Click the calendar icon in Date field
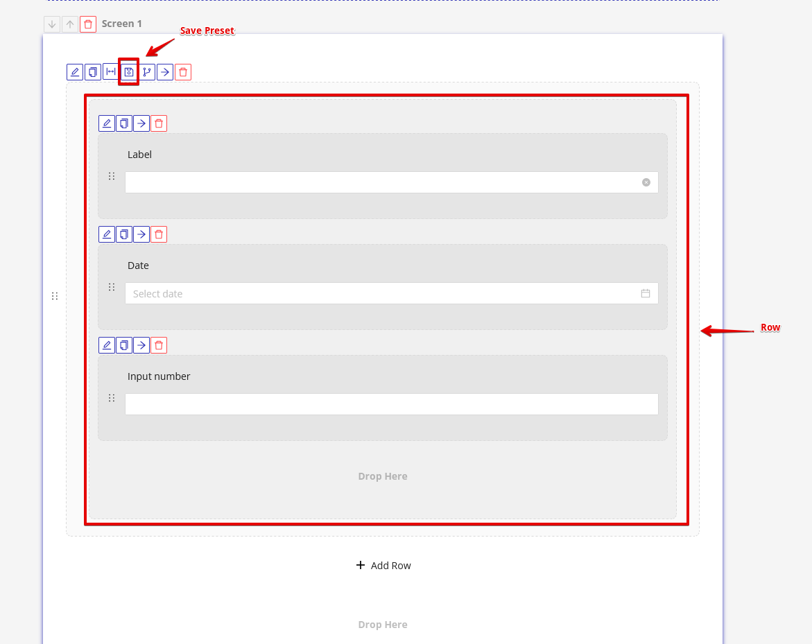The image size is (812, 644). [x=646, y=293]
